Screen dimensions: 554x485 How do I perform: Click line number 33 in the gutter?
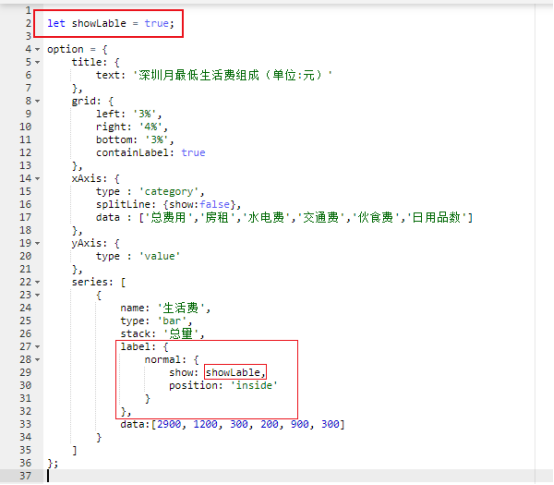pyautogui.click(x=25, y=424)
